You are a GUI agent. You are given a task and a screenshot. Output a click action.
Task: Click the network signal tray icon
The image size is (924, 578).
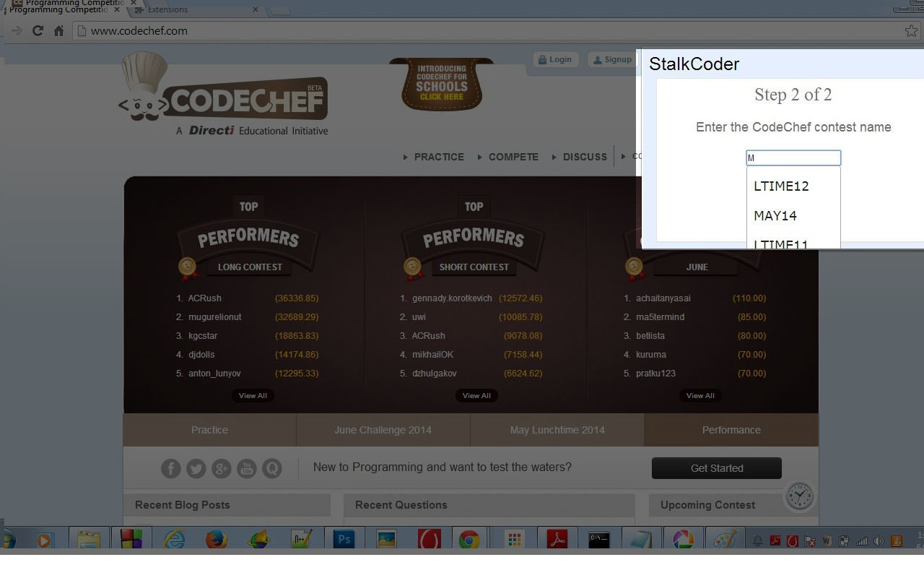pyautogui.click(x=862, y=540)
